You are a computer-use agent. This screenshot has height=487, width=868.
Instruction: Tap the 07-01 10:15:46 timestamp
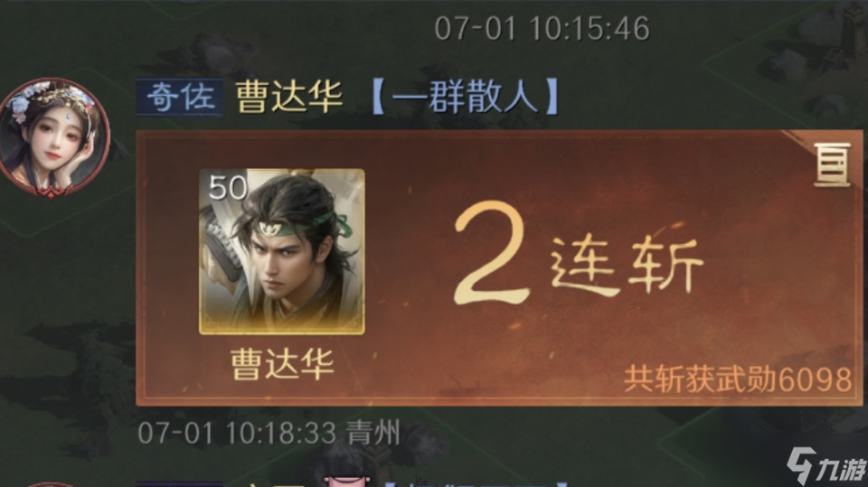point(542,29)
